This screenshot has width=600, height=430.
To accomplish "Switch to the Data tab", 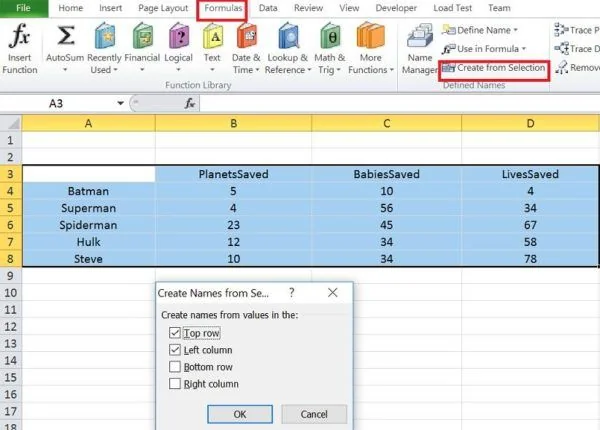I will [268, 8].
